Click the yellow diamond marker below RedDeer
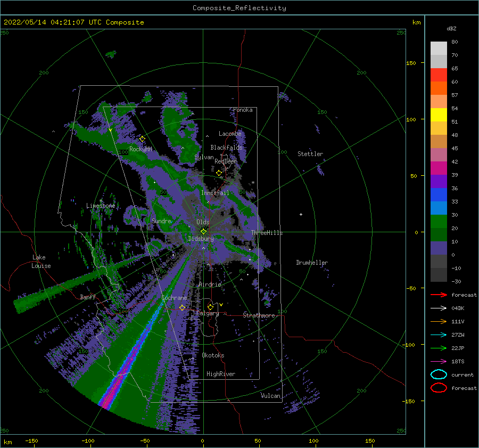The height and width of the screenshot is (448, 479). (x=219, y=173)
